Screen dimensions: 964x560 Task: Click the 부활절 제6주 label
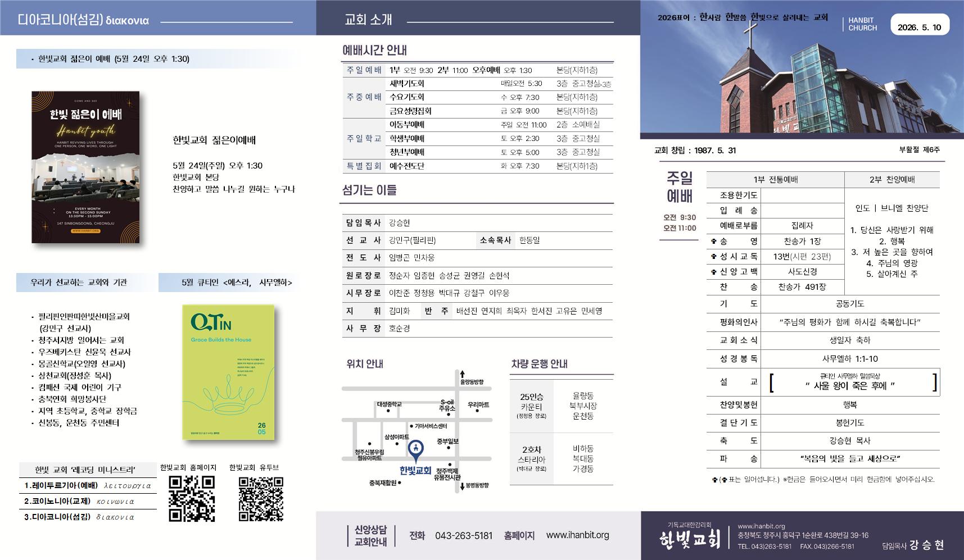coord(920,150)
